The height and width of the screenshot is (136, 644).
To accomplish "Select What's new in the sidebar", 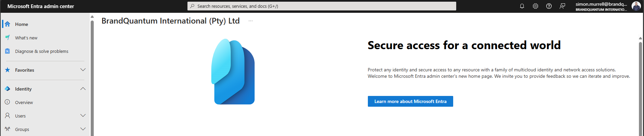I will [x=26, y=38].
